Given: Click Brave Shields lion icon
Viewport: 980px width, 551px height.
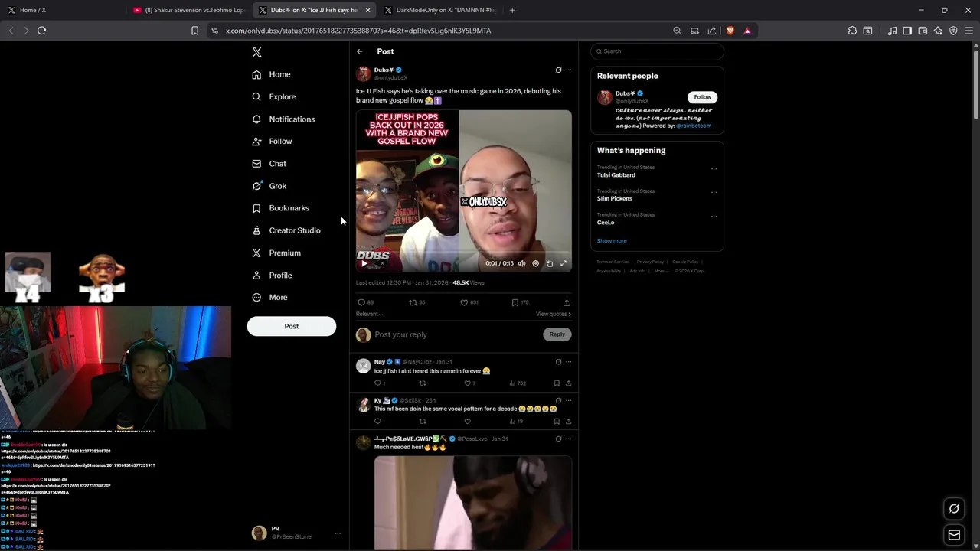Looking at the screenshot, I should point(730,31).
